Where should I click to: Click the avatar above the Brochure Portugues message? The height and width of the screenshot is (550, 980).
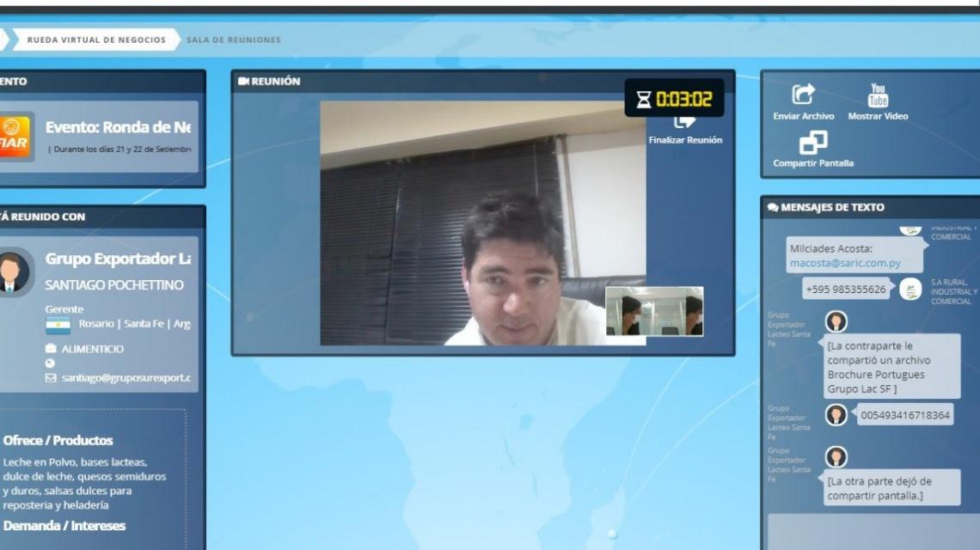click(836, 321)
